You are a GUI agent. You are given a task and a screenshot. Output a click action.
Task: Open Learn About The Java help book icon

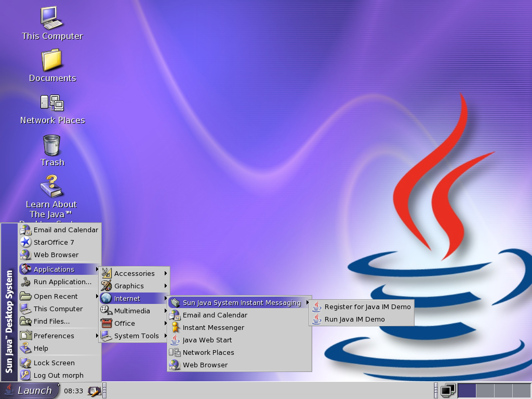[x=51, y=186]
